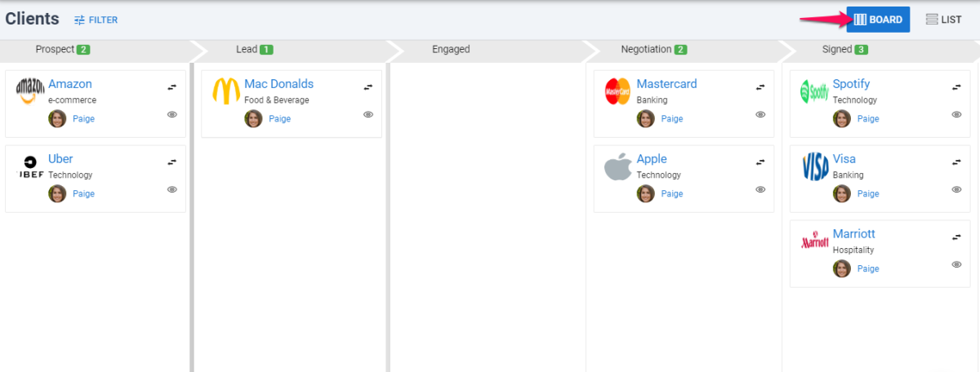Click the move-stage arrows icon on Amazon card
This screenshot has height=372, width=980.
[172, 86]
